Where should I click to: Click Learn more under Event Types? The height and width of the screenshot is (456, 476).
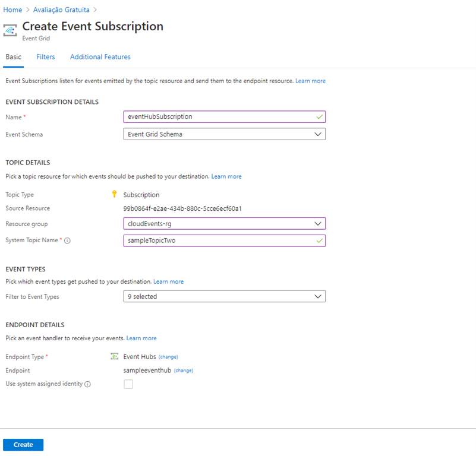pyautogui.click(x=169, y=281)
